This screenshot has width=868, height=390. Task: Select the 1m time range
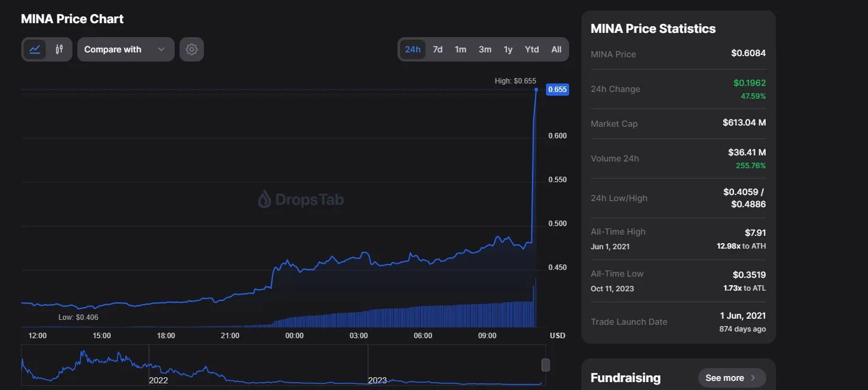tap(461, 49)
